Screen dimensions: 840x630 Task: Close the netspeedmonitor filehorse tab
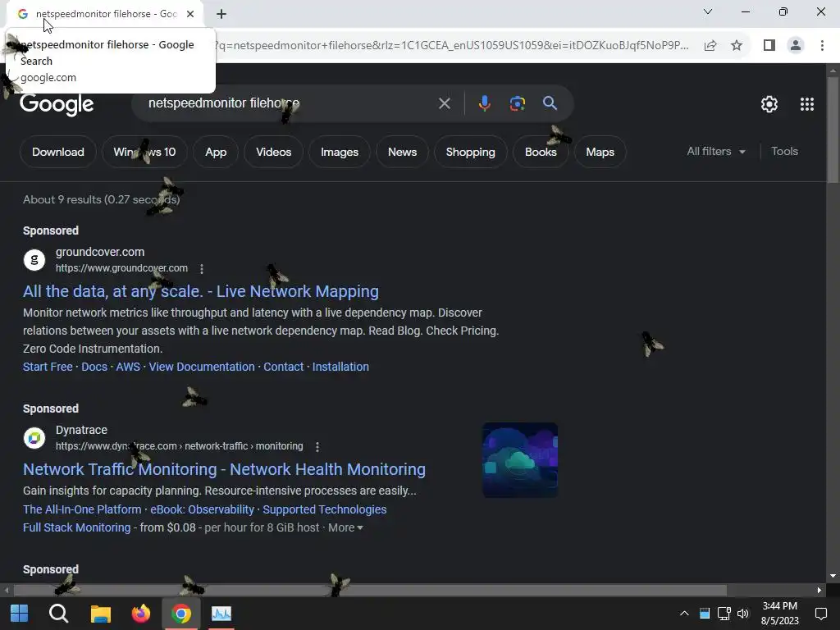click(x=190, y=14)
